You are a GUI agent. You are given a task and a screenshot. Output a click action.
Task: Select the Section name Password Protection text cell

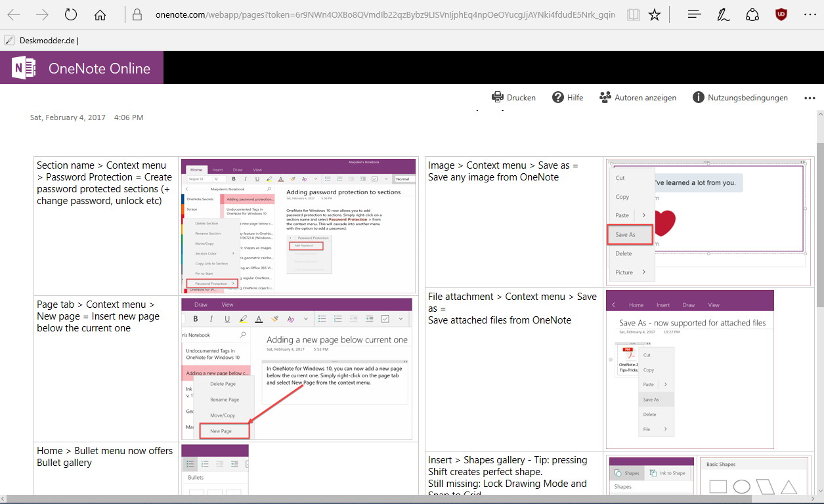[104, 183]
